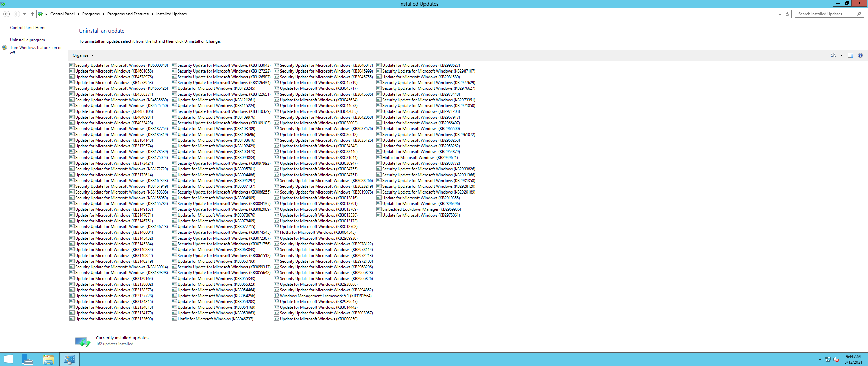The image size is (868, 366).
Task: Select Update KB3078676 entry
Action: (214, 215)
